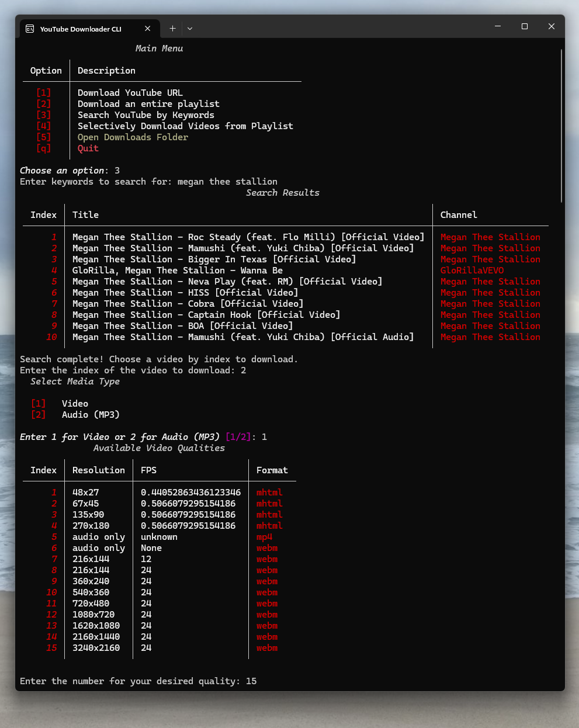Close the YouTube Downloader CLI tab
579x728 pixels.
[x=147, y=28]
